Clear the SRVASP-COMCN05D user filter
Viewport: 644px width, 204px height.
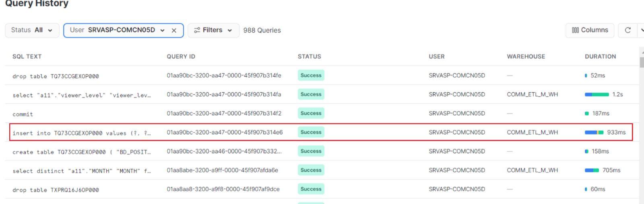click(x=174, y=31)
